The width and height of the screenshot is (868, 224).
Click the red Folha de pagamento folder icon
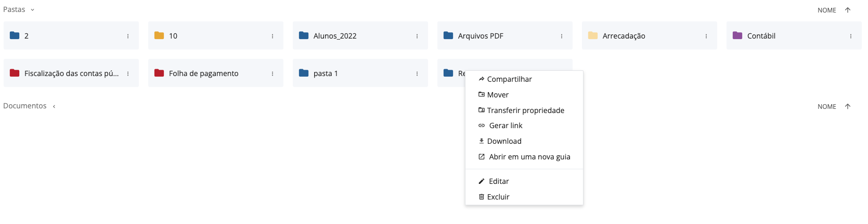click(x=159, y=73)
